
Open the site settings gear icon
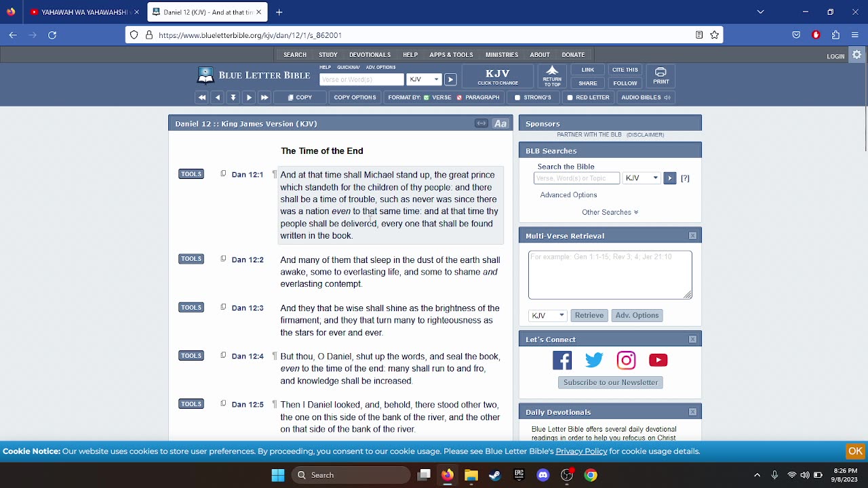point(857,55)
